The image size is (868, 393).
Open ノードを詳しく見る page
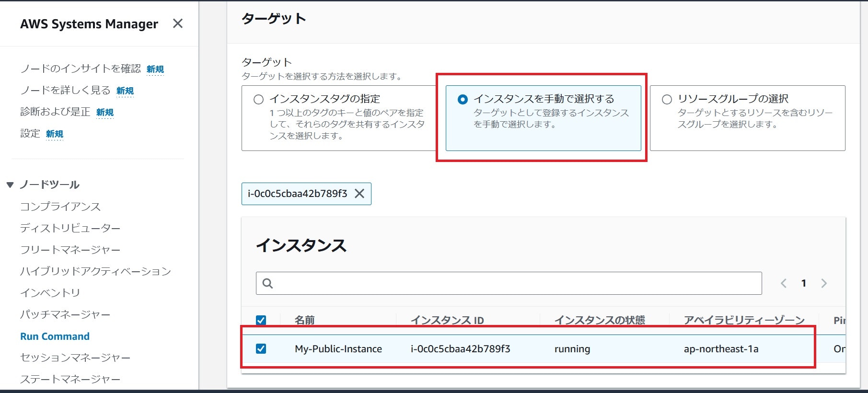(x=65, y=90)
